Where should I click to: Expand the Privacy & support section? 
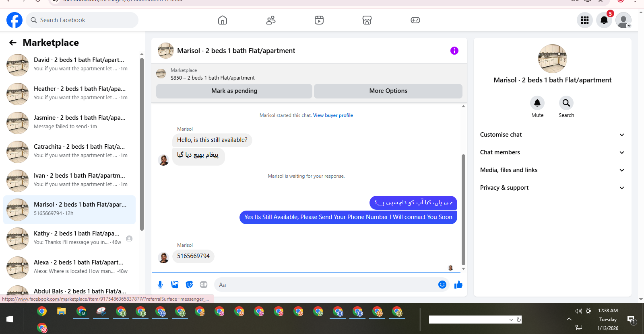click(x=552, y=188)
